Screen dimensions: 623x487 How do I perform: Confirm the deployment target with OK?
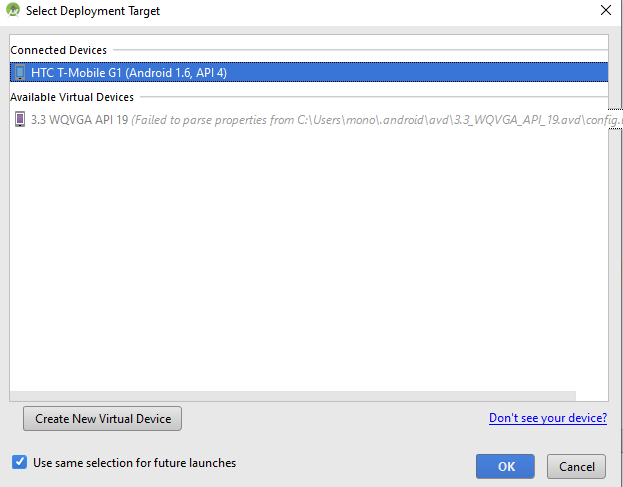506,466
